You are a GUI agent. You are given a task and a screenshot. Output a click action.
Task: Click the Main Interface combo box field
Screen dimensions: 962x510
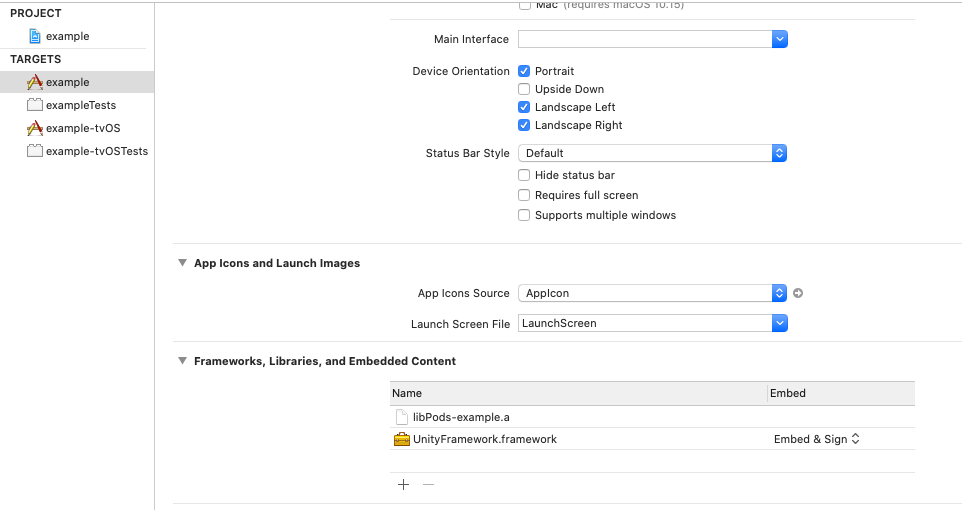click(644, 39)
